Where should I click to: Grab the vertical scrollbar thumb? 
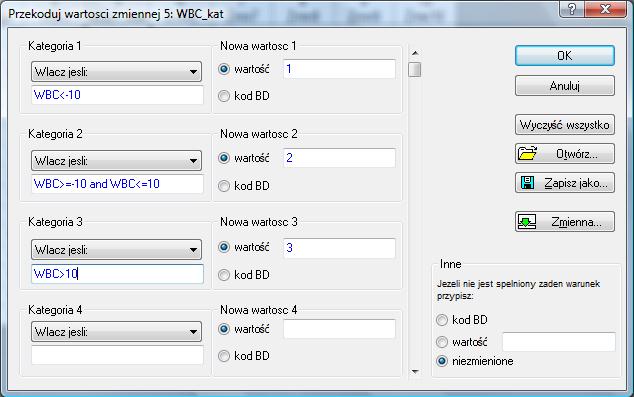(414, 70)
